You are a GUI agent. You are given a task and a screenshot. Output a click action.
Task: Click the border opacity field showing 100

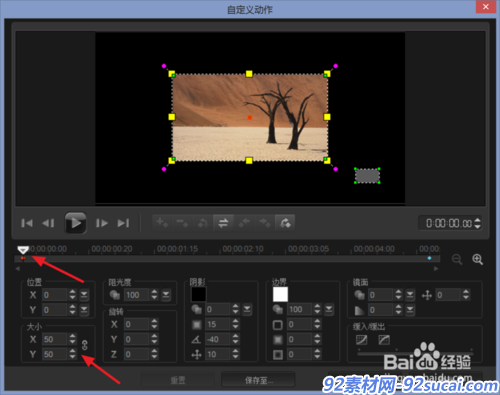tap(300, 309)
